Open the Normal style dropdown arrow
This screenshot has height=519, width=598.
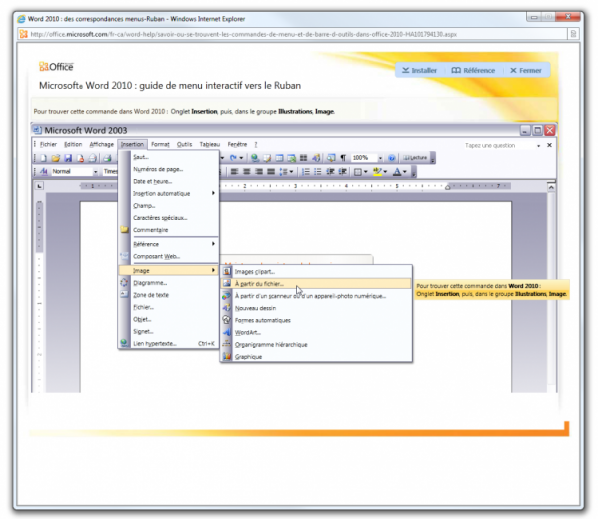(95, 172)
